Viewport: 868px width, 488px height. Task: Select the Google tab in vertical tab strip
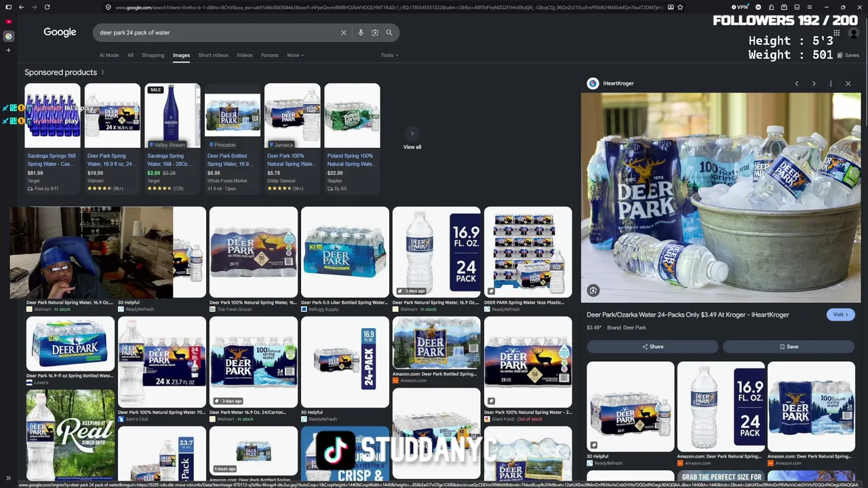(x=8, y=36)
